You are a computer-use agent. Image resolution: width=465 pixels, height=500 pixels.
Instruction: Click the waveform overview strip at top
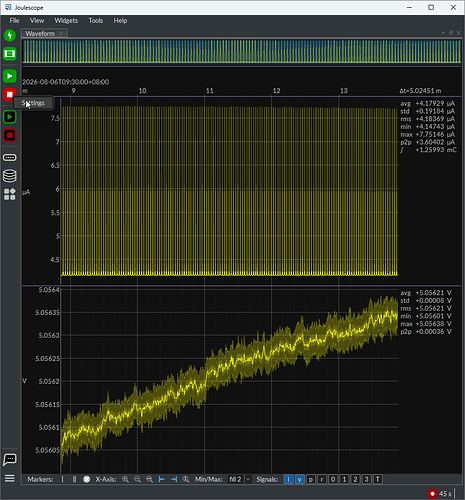click(242, 51)
